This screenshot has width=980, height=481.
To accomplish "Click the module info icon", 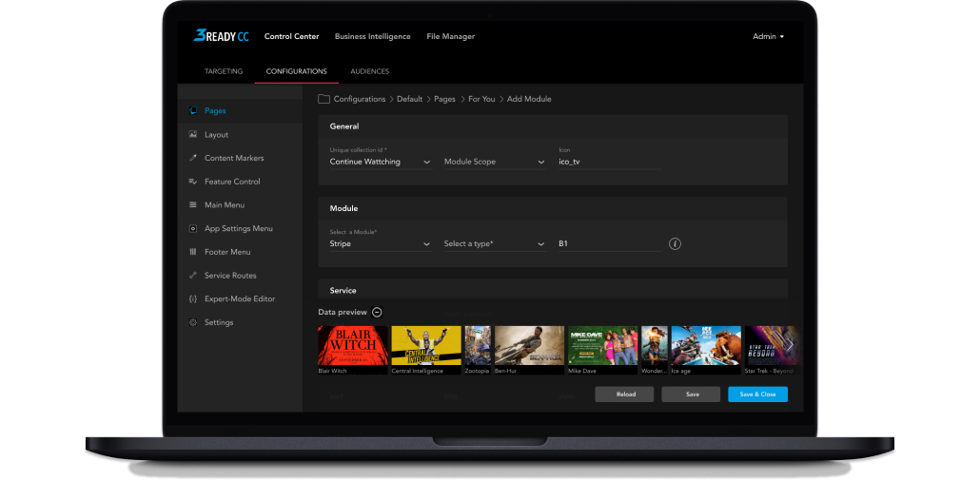I will point(675,243).
